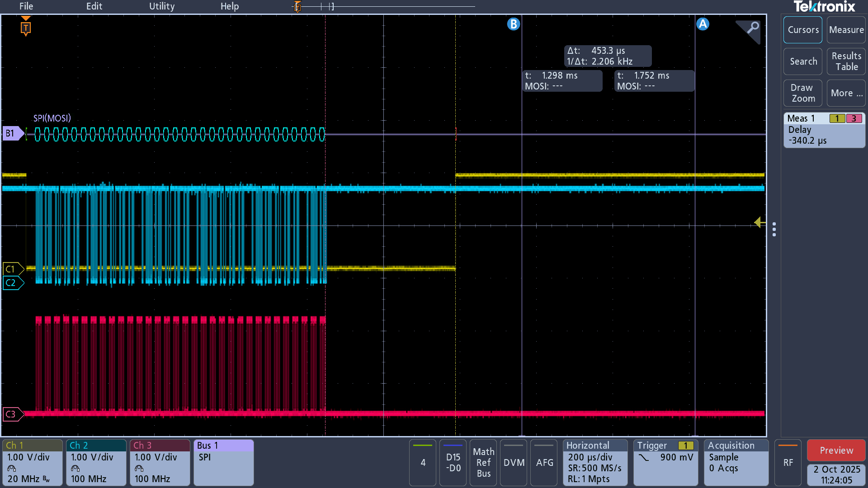Click the 1.298 ms cursor readout
Screen dimensions: 868x488
pyautogui.click(x=562, y=81)
